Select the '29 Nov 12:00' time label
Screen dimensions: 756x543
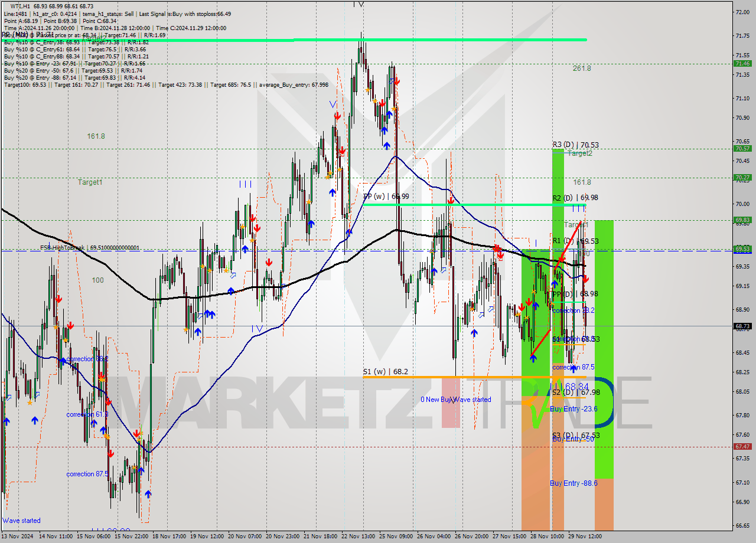tap(586, 537)
